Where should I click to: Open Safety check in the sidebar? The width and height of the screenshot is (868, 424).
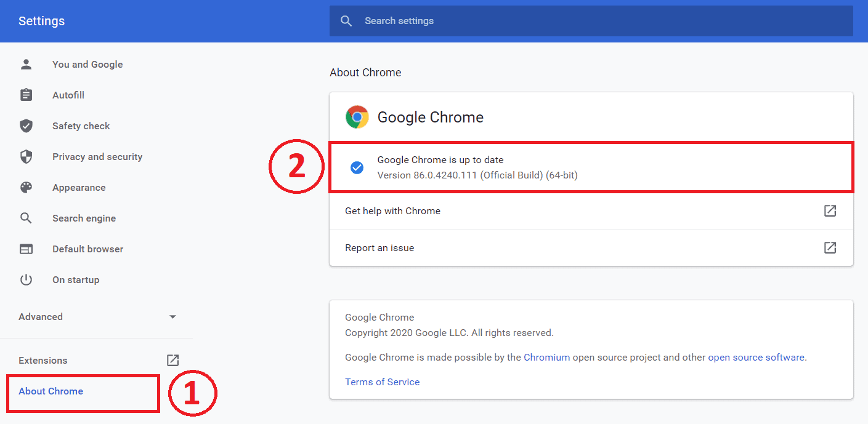coord(81,126)
